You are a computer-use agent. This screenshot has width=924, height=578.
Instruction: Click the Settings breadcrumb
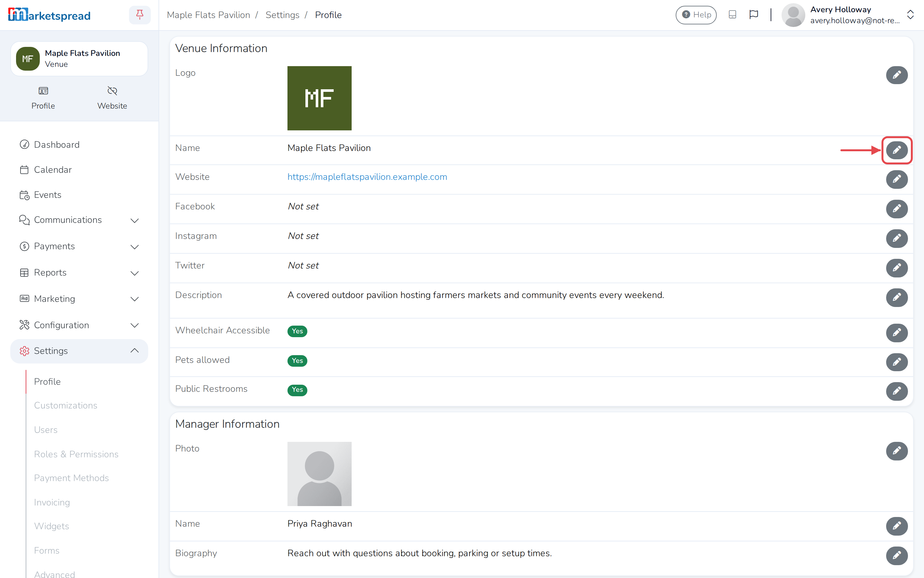282,15
